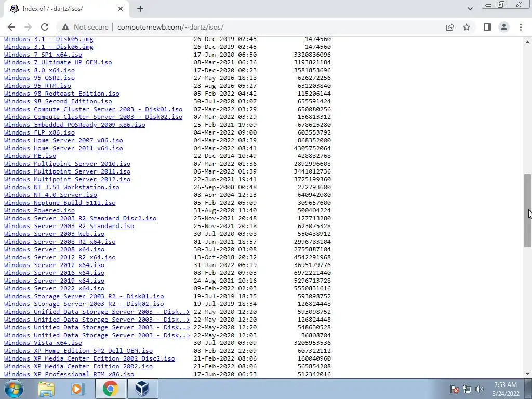Open VirtualBox from the taskbar
Viewport: 532px width, 399px height.
[142, 389]
